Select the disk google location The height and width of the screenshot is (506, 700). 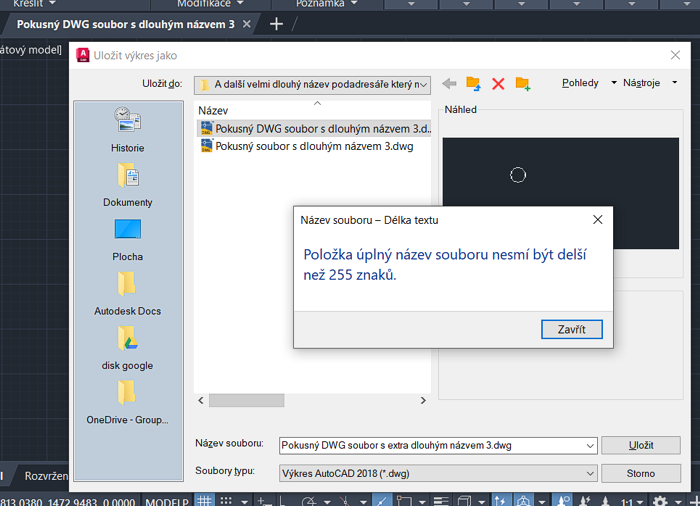127,347
